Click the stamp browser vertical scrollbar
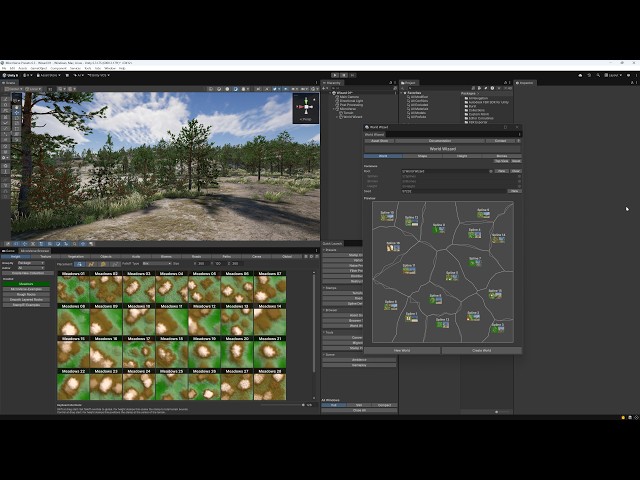640x480 pixels. (x=313, y=322)
